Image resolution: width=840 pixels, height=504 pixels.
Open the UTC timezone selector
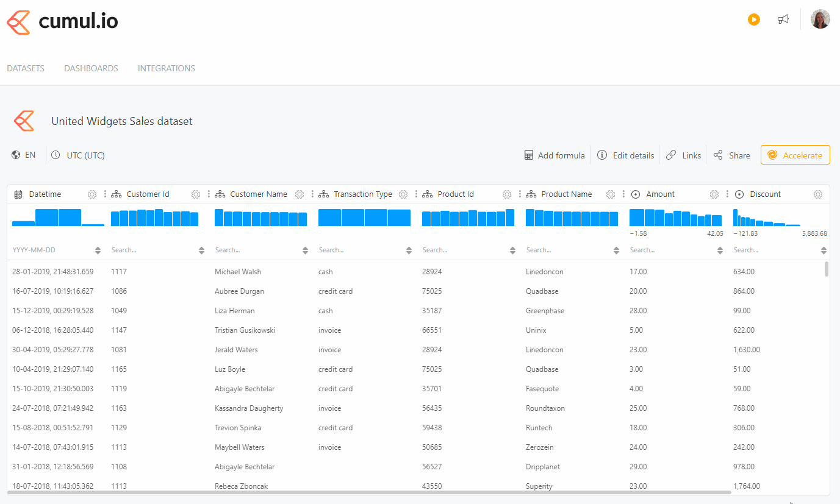[79, 155]
